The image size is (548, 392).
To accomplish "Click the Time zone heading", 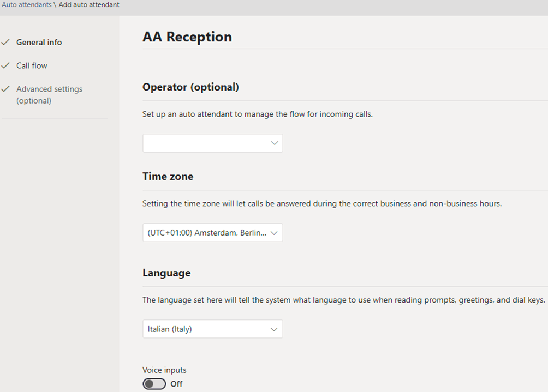I will (x=168, y=176).
